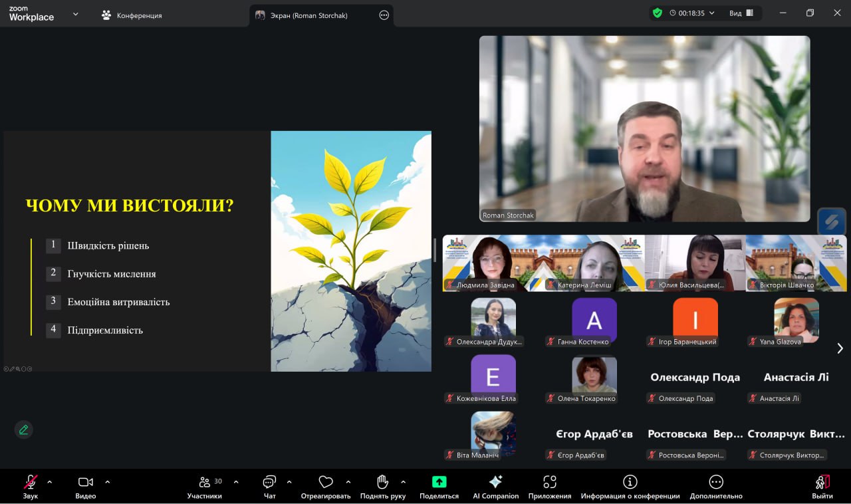Viewport: 851px width, 504px height.
Task: Select the Screen (Roman Storchak) tab
Action: pos(312,15)
